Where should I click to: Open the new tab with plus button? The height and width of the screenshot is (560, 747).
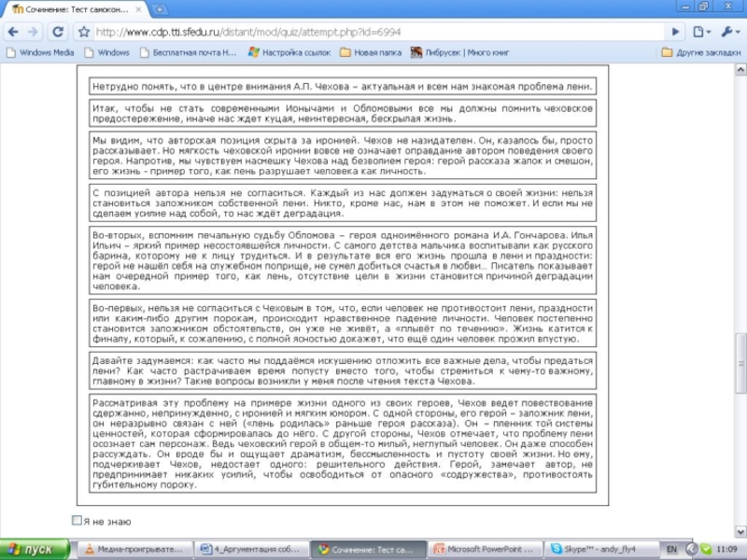[160, 8]
